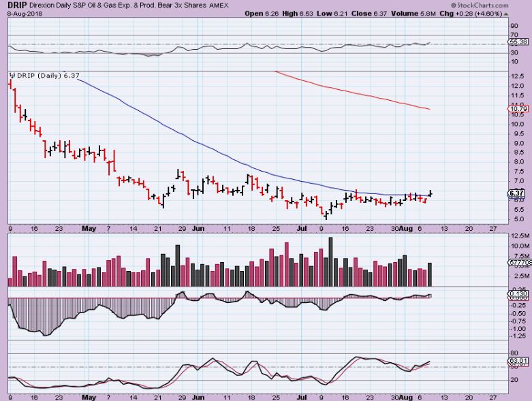
Task: Click the Jul label on the bottom date axis
Action: click(302, 398)
